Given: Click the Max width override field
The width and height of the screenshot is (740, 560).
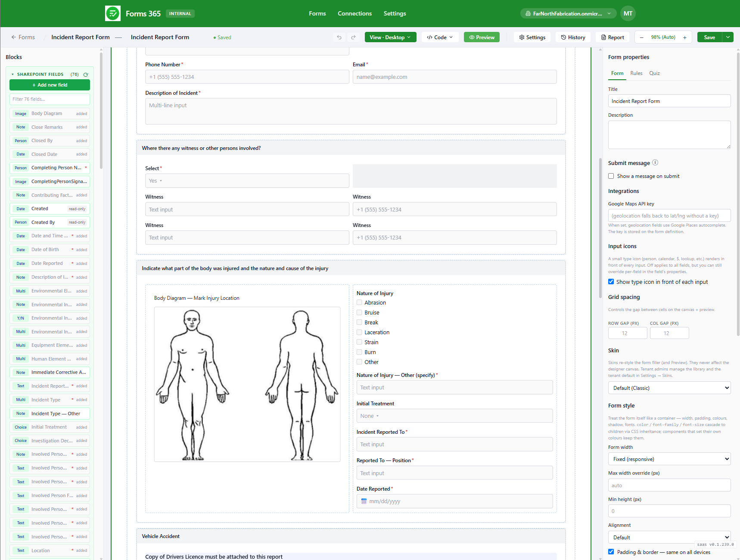Looking at the screenshot, I should [x=669, y=485].
